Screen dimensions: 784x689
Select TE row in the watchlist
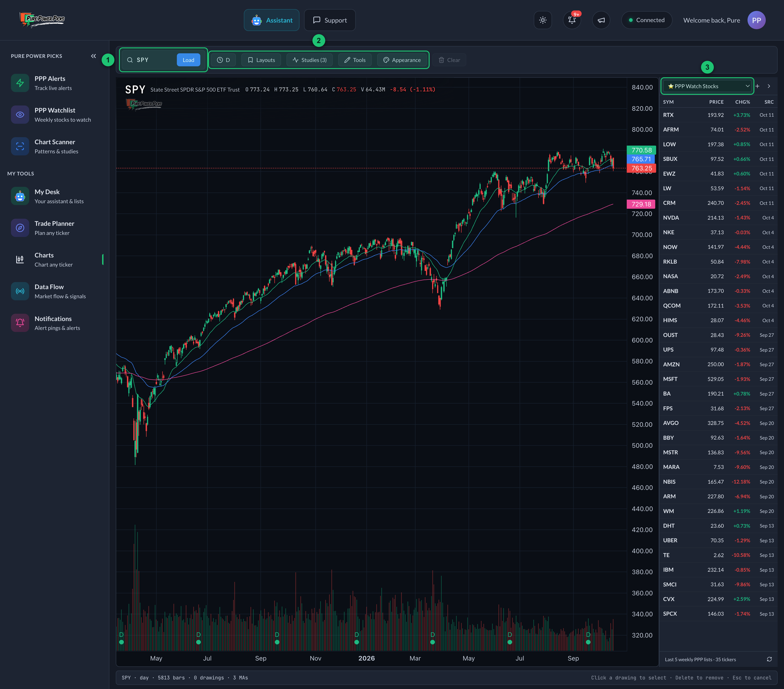click(718, 555)
